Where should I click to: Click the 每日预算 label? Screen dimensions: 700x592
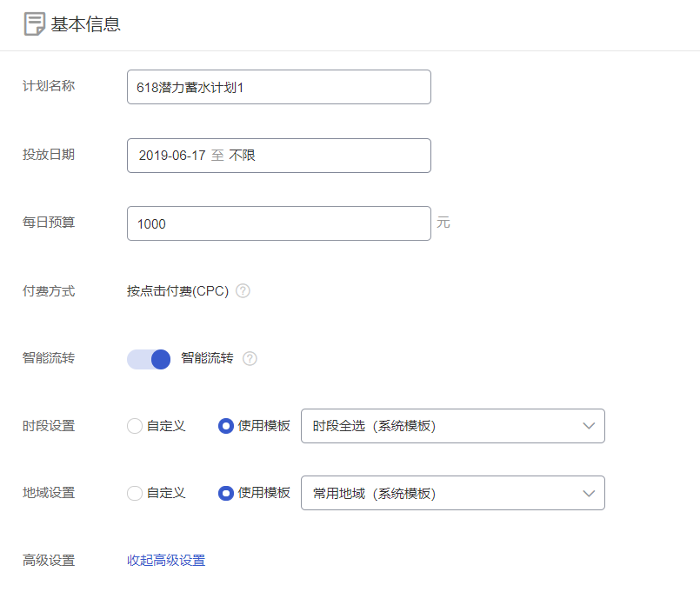click(49, 222)
